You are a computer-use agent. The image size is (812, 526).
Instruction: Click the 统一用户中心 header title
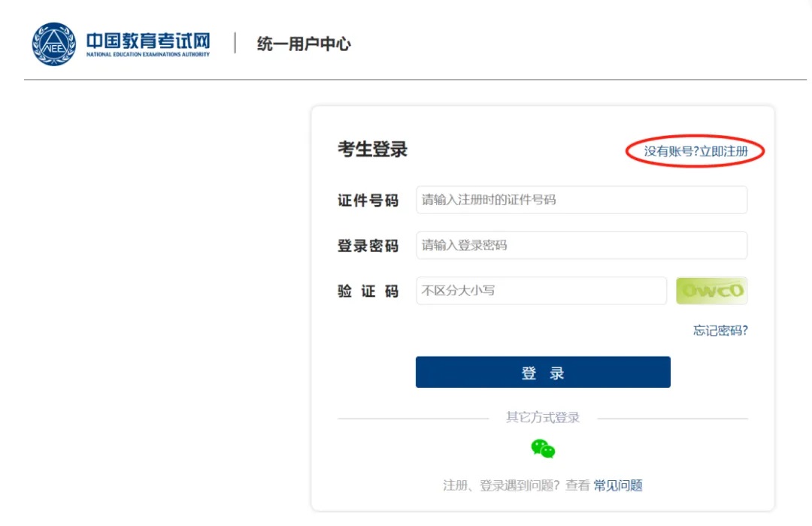click(x=304, y=44)
